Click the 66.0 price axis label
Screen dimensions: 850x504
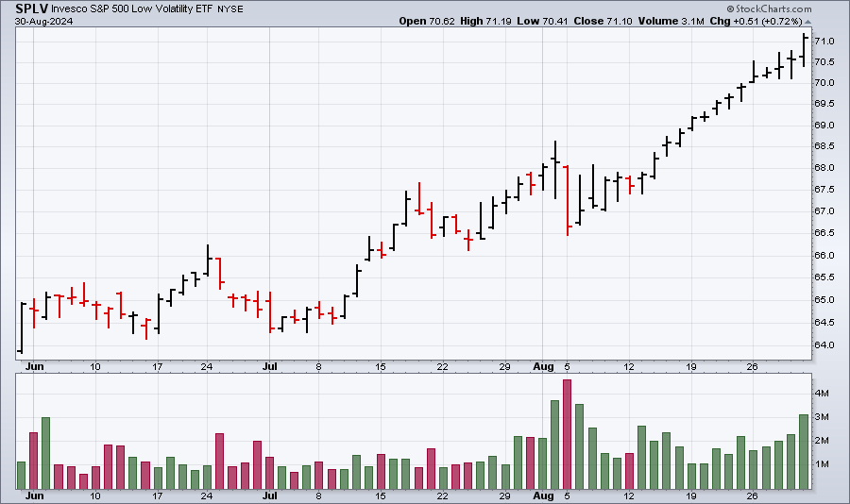pyautogui.click(x=824, y=255)
